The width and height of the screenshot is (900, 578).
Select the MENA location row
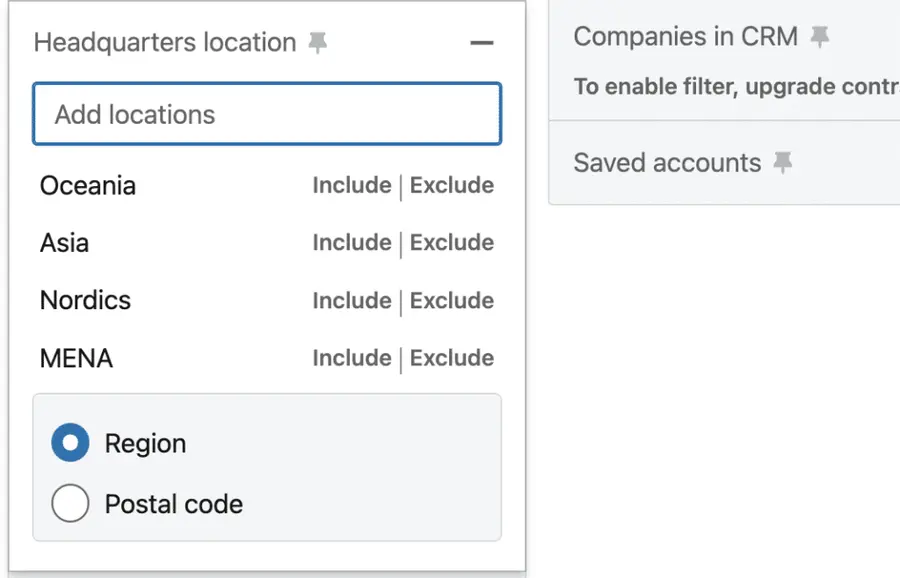tap(76, 358)
